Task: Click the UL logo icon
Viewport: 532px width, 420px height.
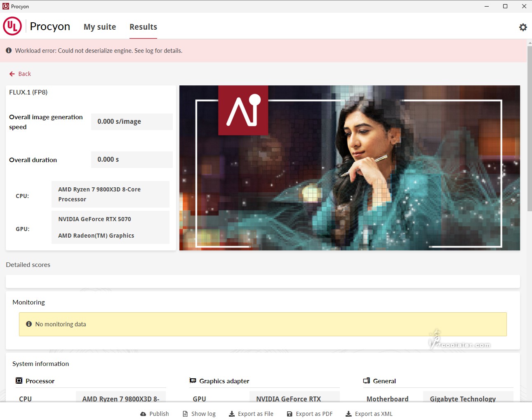Action: coord(12,26)
